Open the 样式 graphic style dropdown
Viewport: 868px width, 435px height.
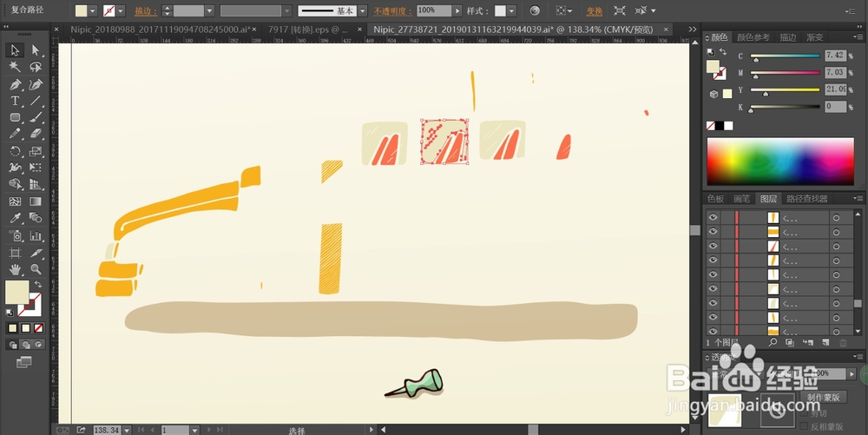click(511, 10)
